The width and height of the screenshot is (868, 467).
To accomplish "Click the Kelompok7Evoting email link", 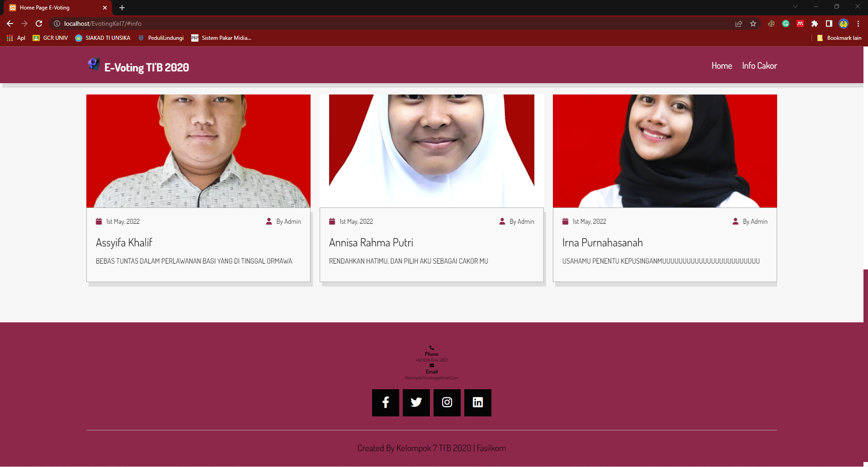I will tap(431, 377).
